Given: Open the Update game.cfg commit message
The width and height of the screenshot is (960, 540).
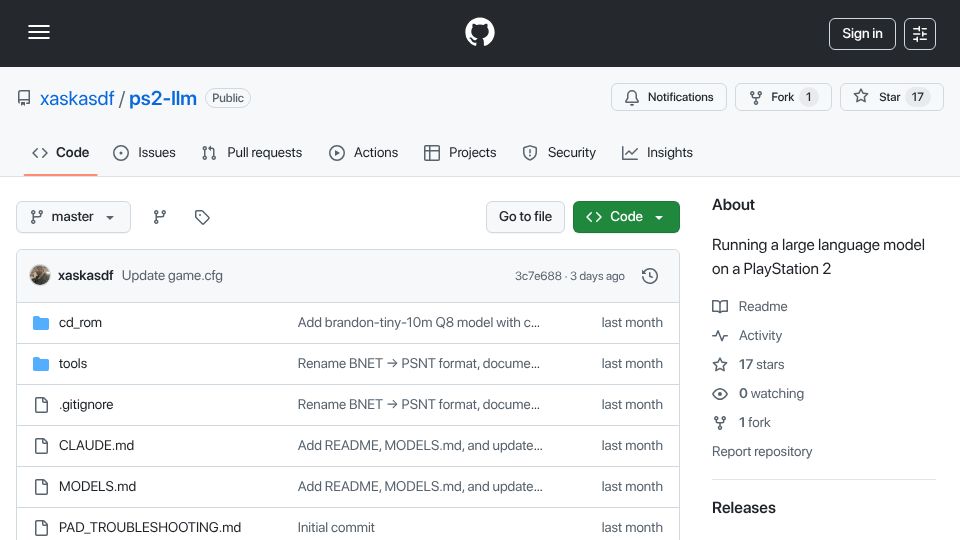Looking at the screenshot, I should pos(172,276).
